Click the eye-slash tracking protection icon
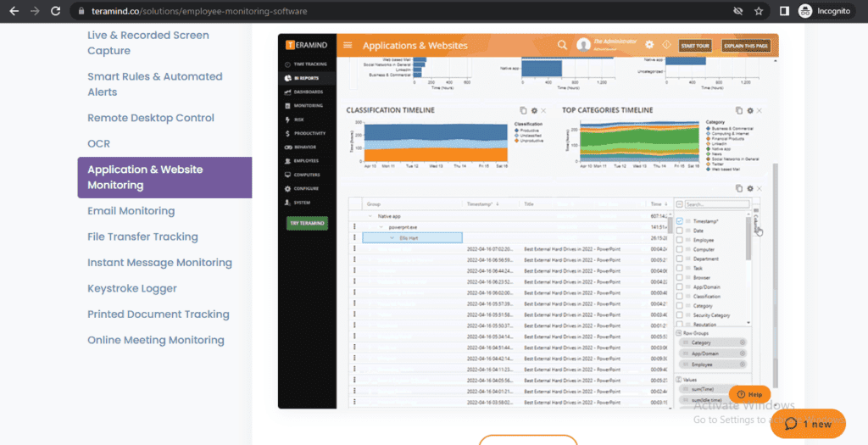This screenshot has height=445, width=868. (737, 11)
